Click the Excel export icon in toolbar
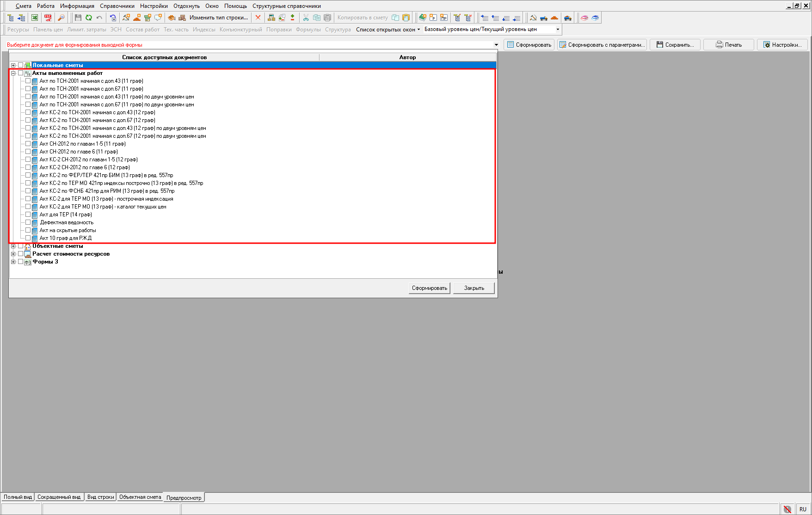This screenshot has height=515, width=812. (x=35, y=18)
